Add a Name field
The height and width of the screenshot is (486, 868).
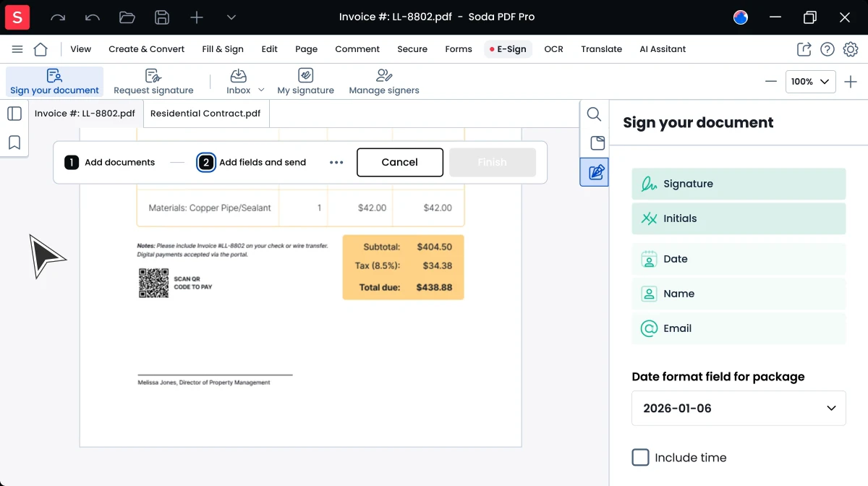739,294
